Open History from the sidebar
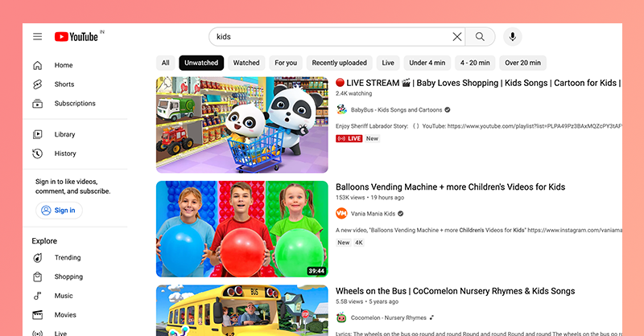Screen dimensions: 644x336 65,154
